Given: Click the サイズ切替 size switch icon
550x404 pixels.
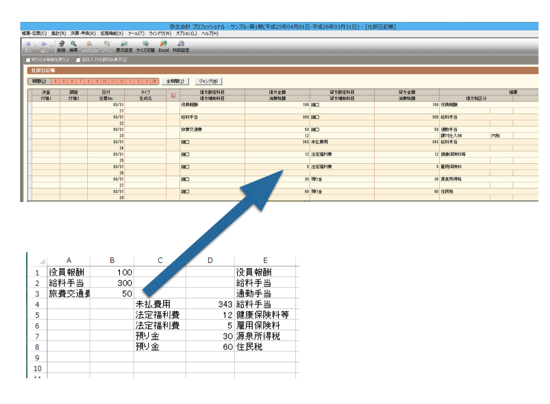Looking at the screenshot, I should pyautogui.click(x=146, y=44).
